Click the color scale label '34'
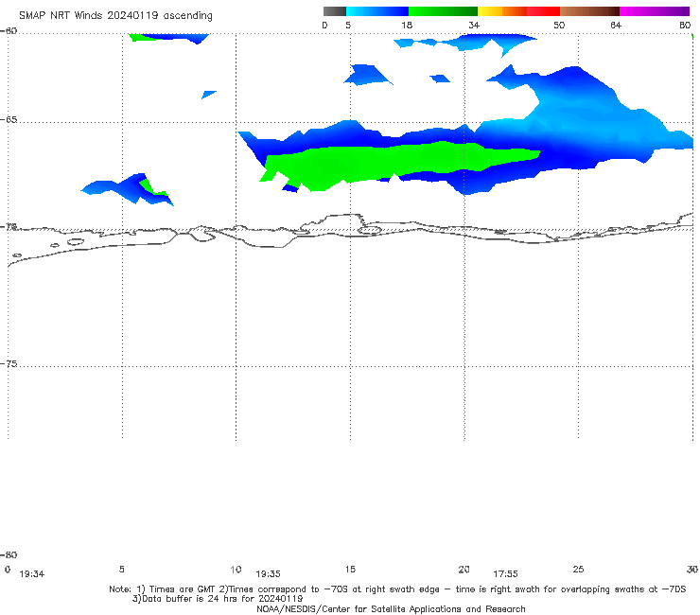700x615 pixels. 474,25
